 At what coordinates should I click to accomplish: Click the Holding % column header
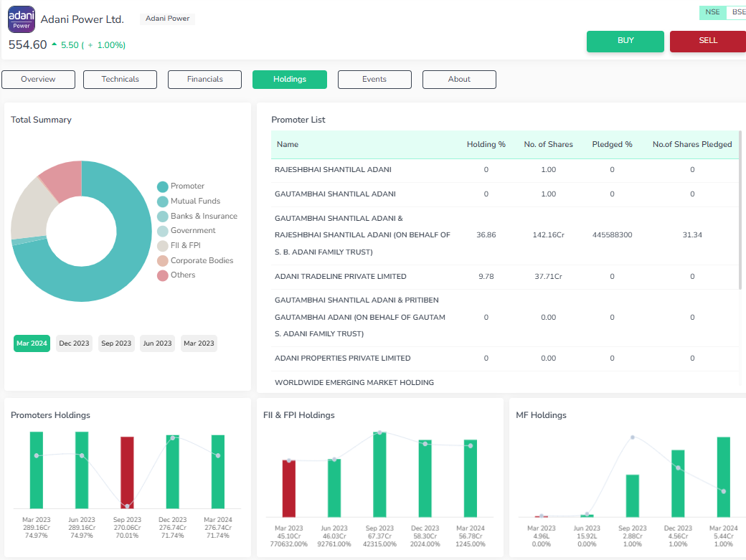tap(486, 145)
